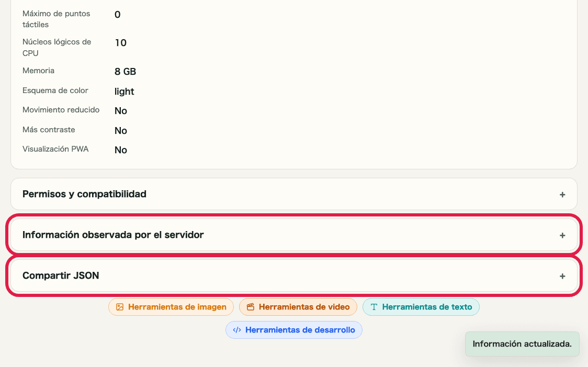Expand the Información observada por el servidor section
This screenshot has width=588, height=367.
(x=293, y=235)
